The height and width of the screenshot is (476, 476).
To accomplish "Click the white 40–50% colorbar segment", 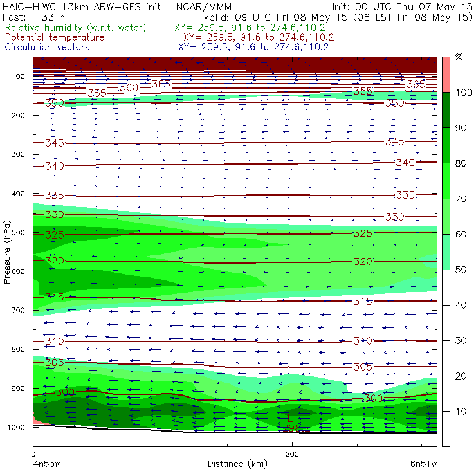I will tap(446, 287).
